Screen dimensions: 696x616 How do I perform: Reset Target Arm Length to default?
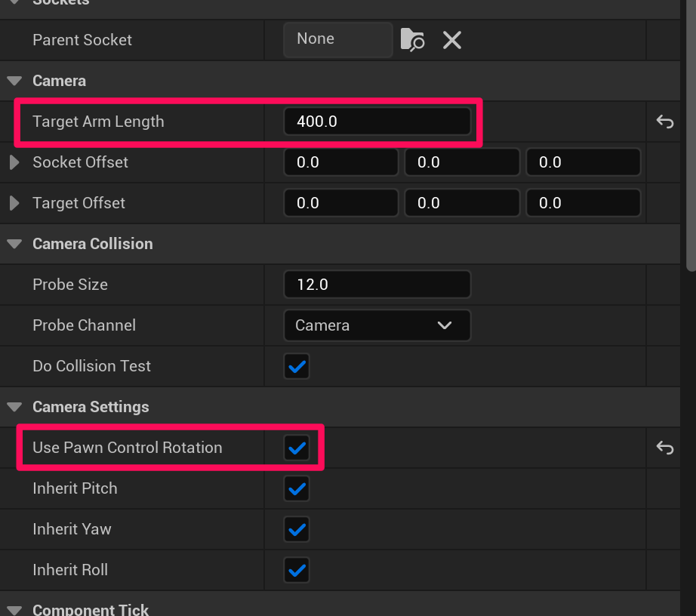click(664, 122)
